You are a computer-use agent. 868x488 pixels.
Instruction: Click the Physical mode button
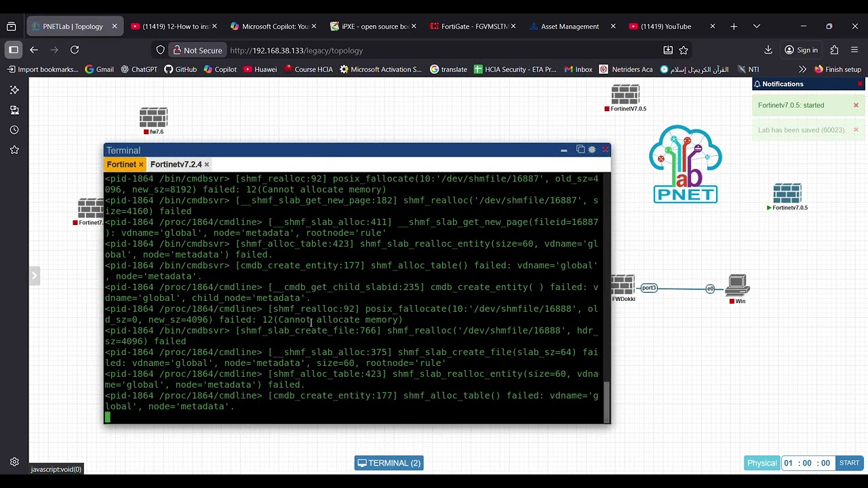(762, 463)
